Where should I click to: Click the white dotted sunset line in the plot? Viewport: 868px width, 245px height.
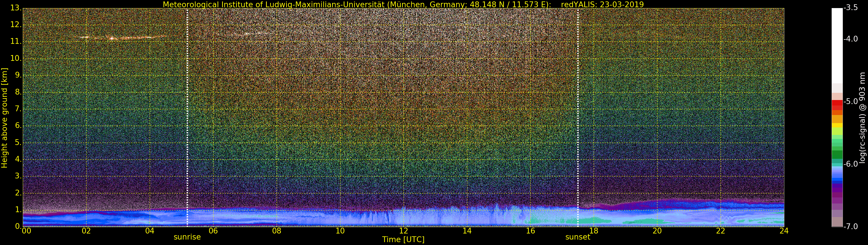(578, 117)
